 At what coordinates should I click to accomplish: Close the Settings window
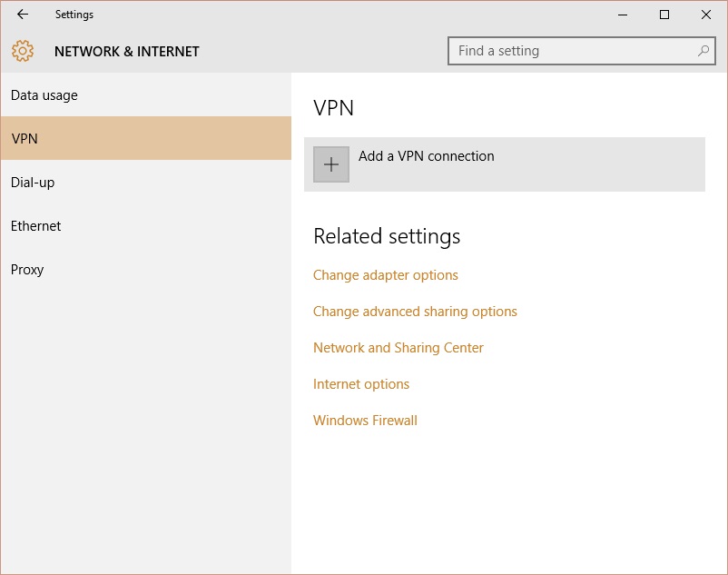[x=706, y=15]
